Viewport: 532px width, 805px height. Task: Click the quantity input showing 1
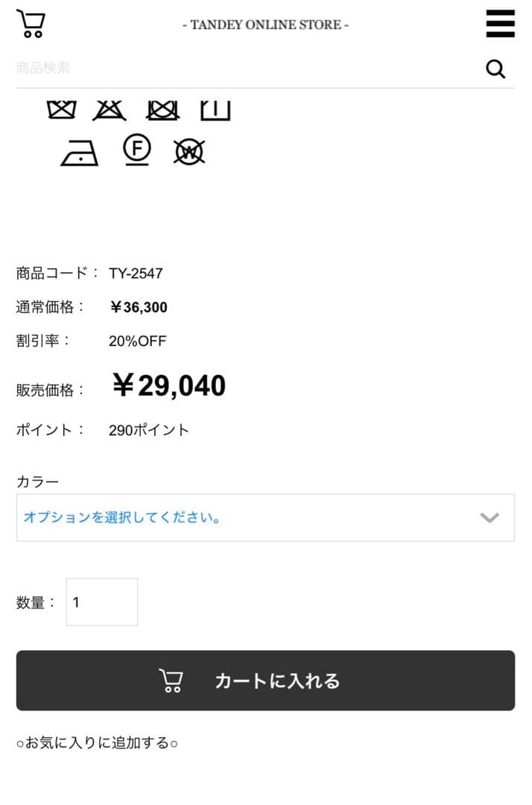click(x=101, y=602)
